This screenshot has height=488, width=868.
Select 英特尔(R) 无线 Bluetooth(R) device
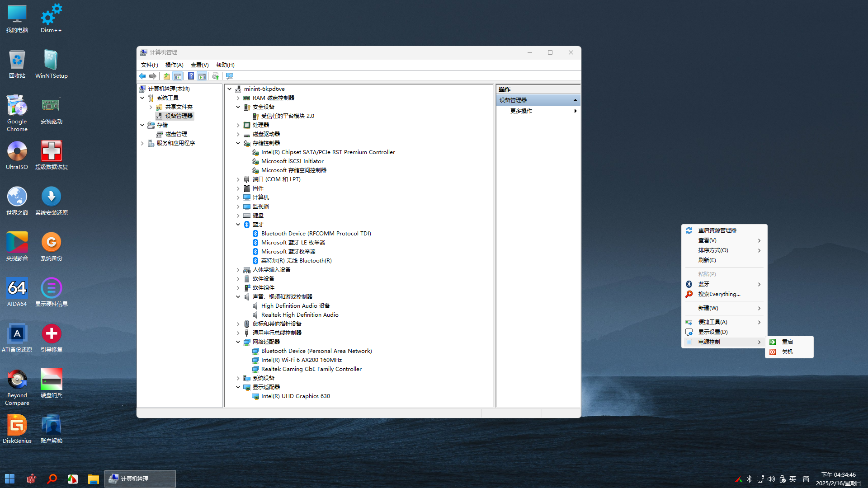(x=296, y=261)
